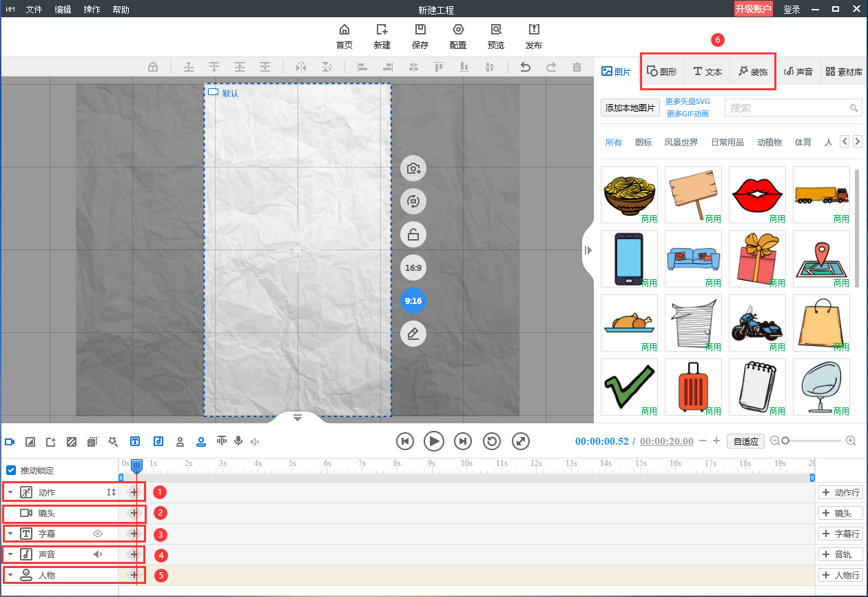The height and width of the screenshot is (597, 868).
Task: Open the 更多矢量SVG link
Action: (688, 101)
